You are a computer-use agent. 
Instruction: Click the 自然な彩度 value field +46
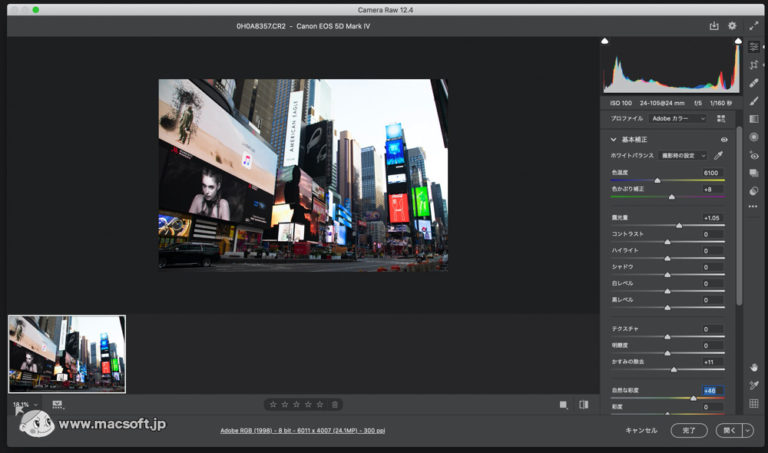tap(712, 390)
